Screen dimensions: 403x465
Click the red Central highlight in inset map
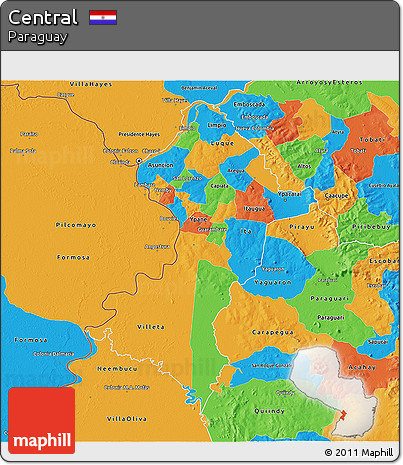click(x=343, y=415)
